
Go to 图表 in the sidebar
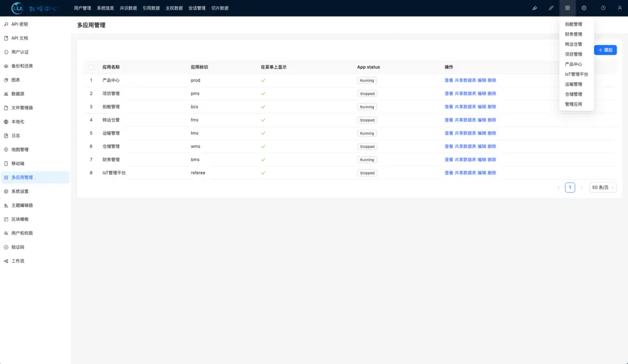[x=35, y=80]
